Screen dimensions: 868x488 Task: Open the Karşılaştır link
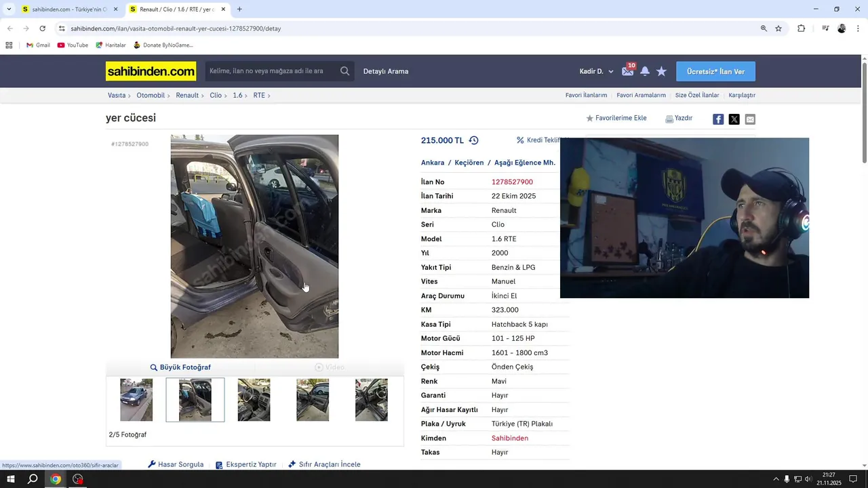pyautogui.click(x=742, y=96)
